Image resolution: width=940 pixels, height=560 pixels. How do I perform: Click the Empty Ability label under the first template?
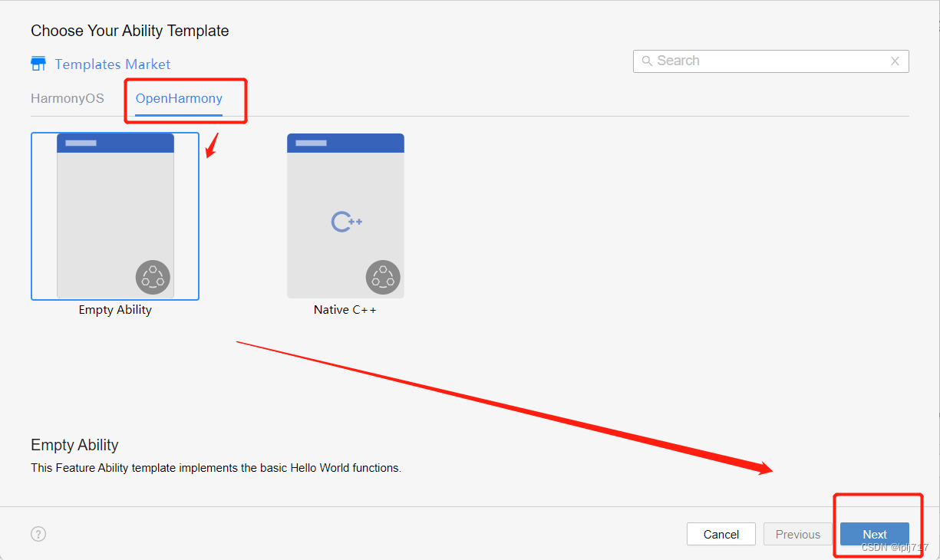pos(115,310)
